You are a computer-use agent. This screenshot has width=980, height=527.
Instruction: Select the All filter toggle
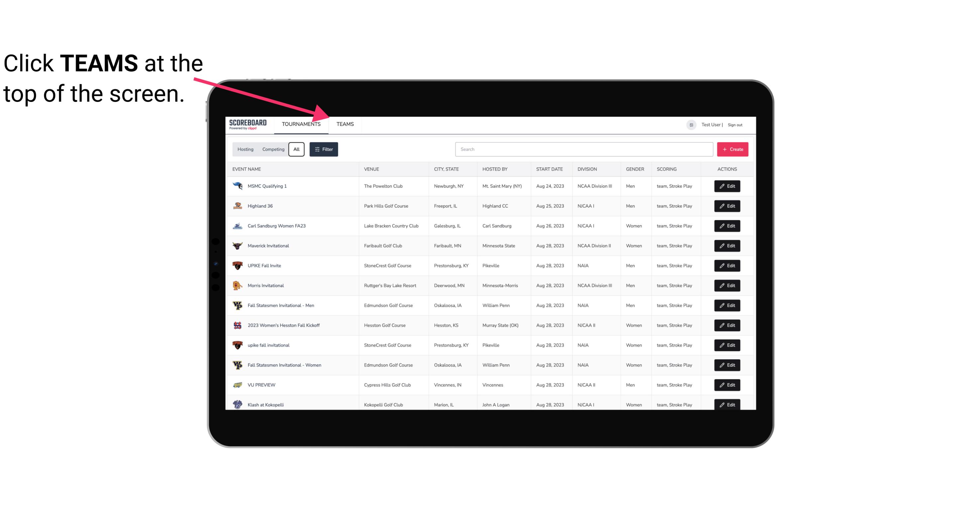pos(296,149)
